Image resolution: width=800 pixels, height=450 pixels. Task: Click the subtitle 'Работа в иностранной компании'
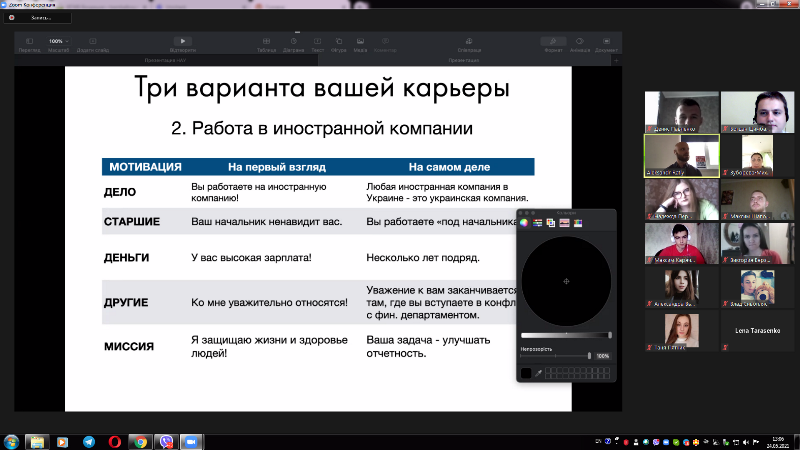point(332,128)
